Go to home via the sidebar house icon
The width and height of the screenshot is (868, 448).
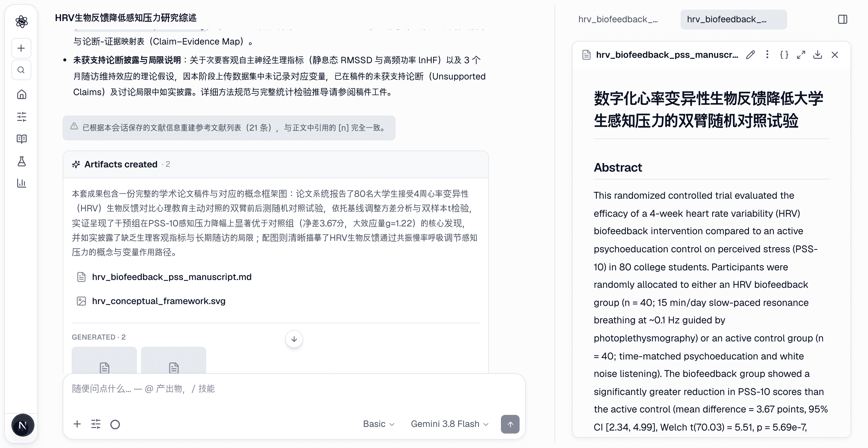click(x=22, y=94)
